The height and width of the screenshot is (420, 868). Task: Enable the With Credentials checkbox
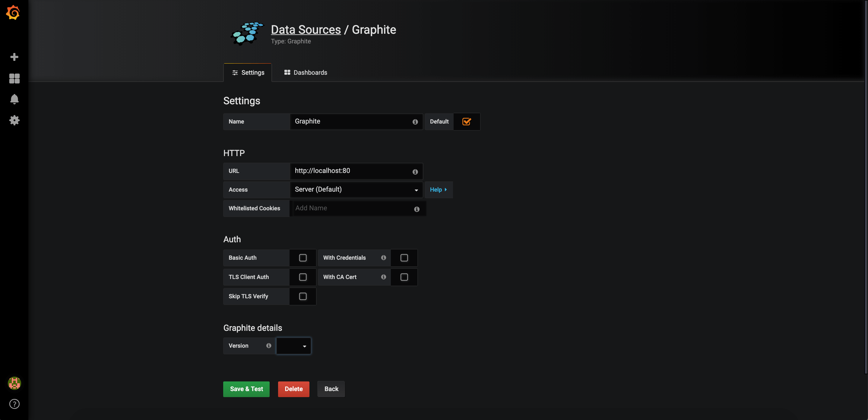pos(404,258)
